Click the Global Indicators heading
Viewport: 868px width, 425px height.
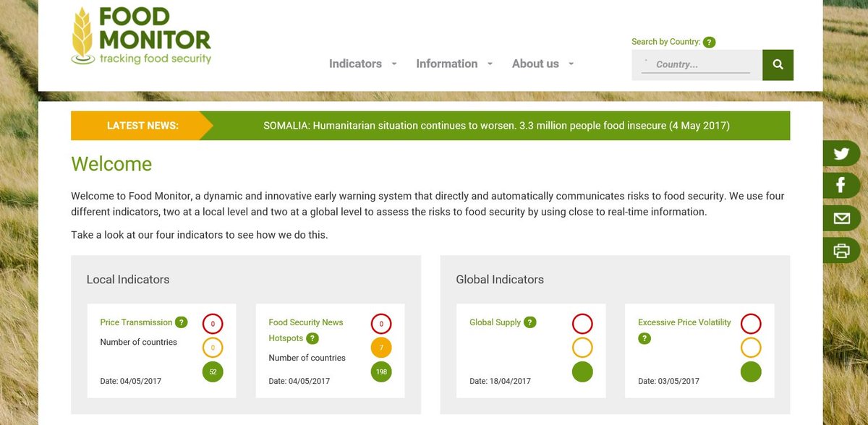(x=500, y=279)
